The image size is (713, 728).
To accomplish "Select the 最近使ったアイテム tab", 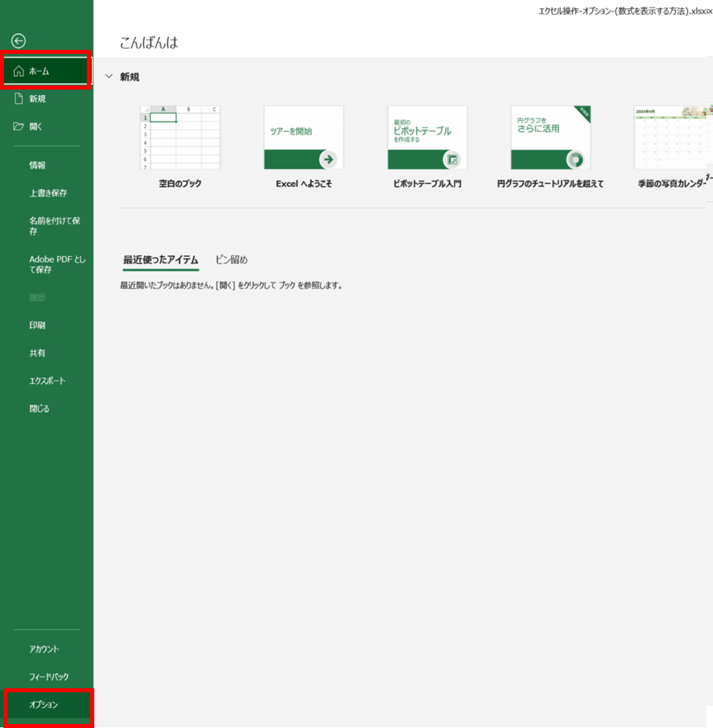I will (161, 260).
